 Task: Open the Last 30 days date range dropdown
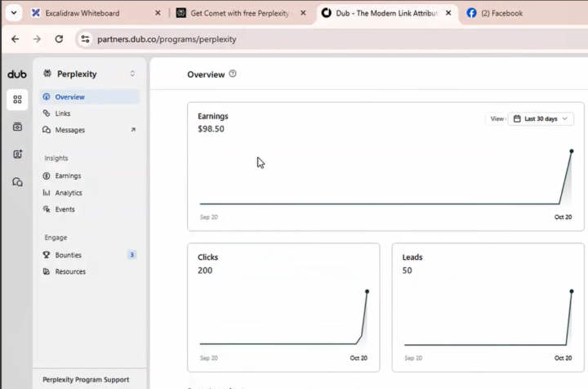click(541, 118)
